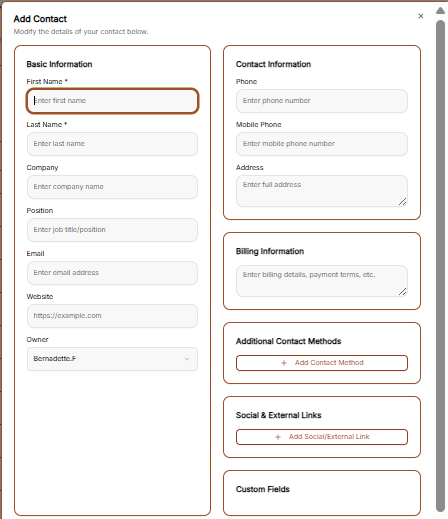Click the Add Social/External Link button
Viewport: 448px width, 519px height.
(322, 437)
